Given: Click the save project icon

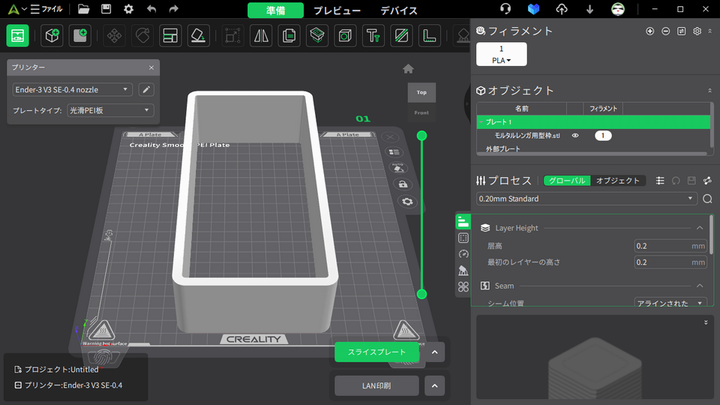Looking at the screenshot, I should [105, 9].
